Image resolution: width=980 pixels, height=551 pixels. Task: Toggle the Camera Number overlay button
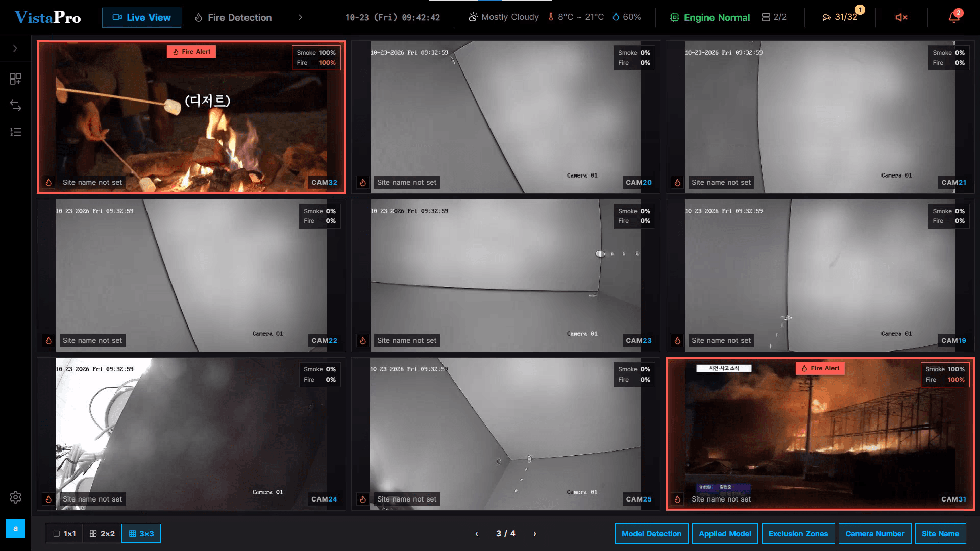pyautogui.click(x=875, y=534)
